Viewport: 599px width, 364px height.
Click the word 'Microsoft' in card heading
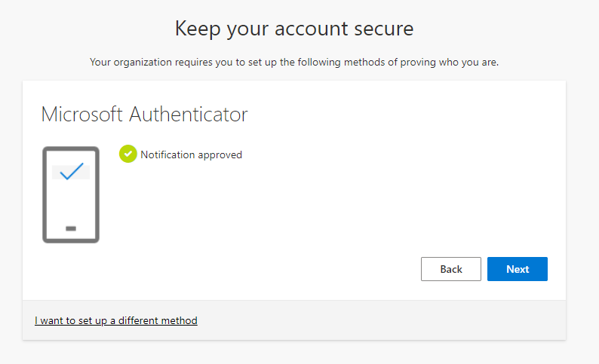pos(82,115)
